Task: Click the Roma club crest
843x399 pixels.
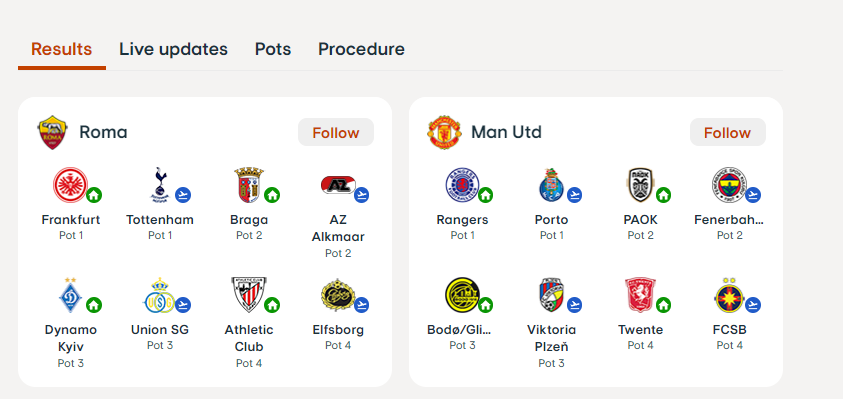Action: coord(52,132)
